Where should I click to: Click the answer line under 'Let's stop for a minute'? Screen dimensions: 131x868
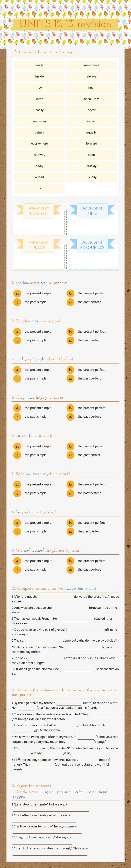click(x=51, y=810)
